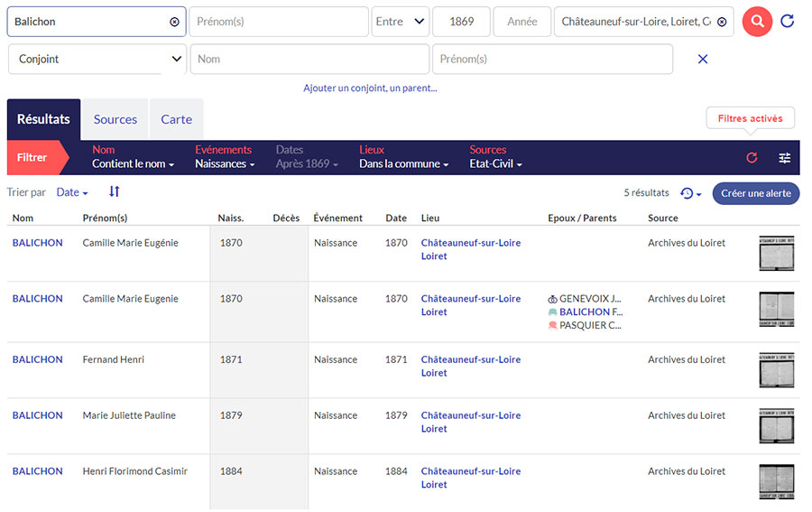Reset active filters in filter bar
This screenshot has width=812, height=512.
(x=752, y=157)
